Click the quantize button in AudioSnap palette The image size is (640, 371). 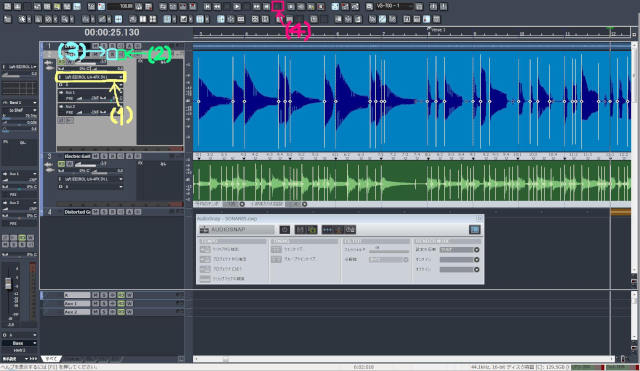tap(276, 249)
